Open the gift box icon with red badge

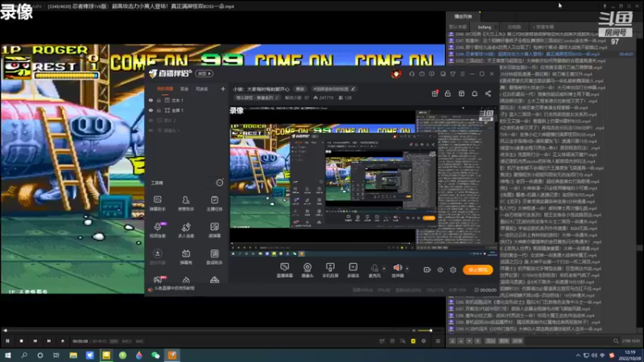click(435, 93)
